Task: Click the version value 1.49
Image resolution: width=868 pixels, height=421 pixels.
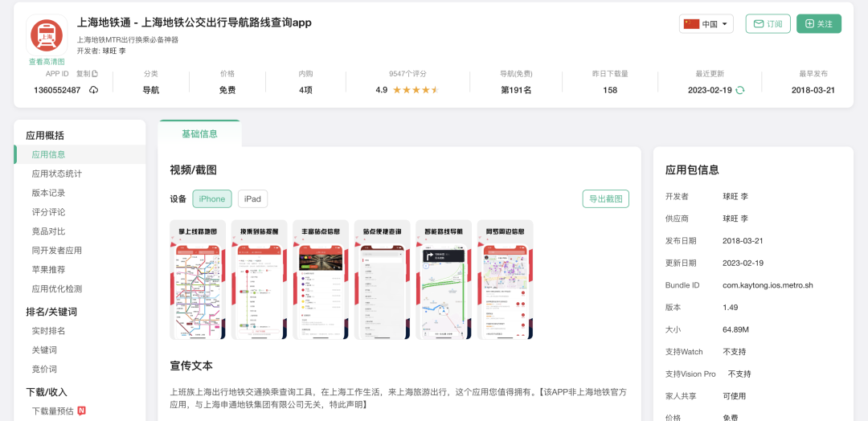Action: pos(731,307)
